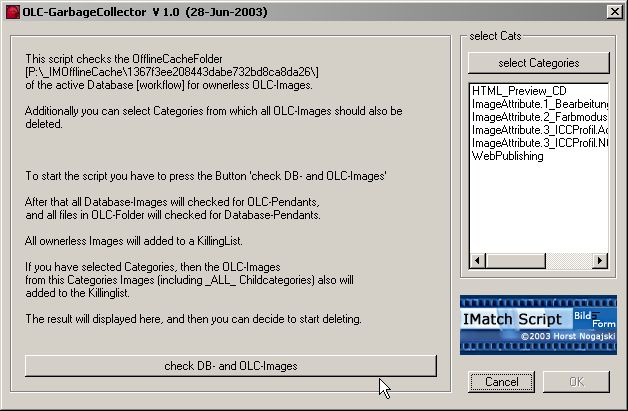Pick WebPublishing from the category list
628x411 pixels.
tap(507, 156)
